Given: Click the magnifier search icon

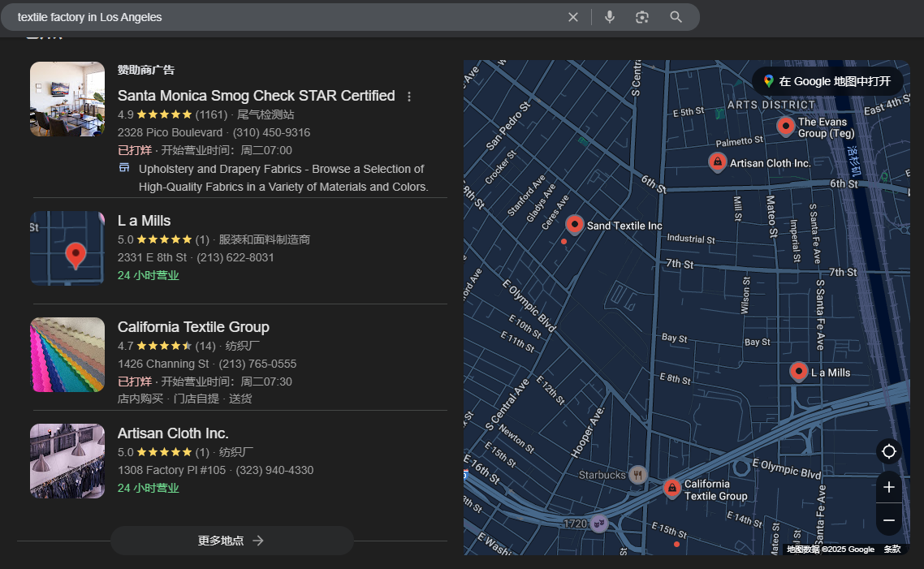Looking at the screenshot, I should pos(676,17).
